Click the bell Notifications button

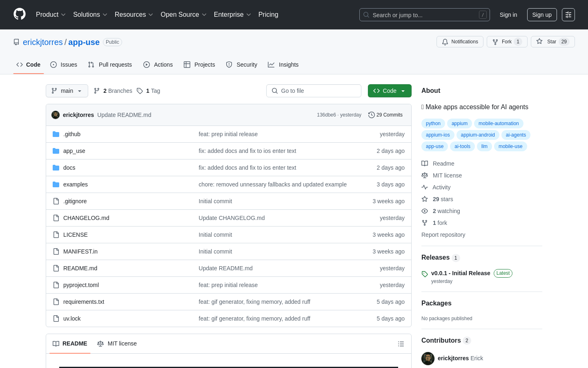click(x=460, y=42)
